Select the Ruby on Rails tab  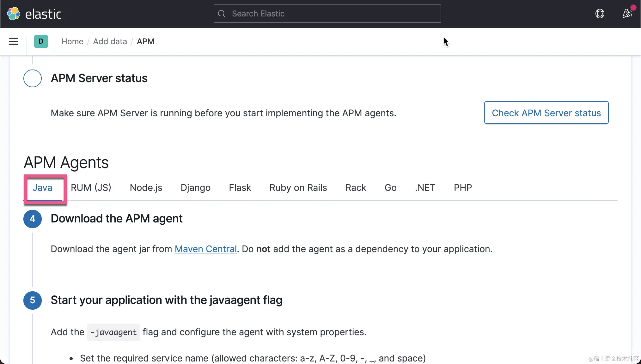(298, 188)
